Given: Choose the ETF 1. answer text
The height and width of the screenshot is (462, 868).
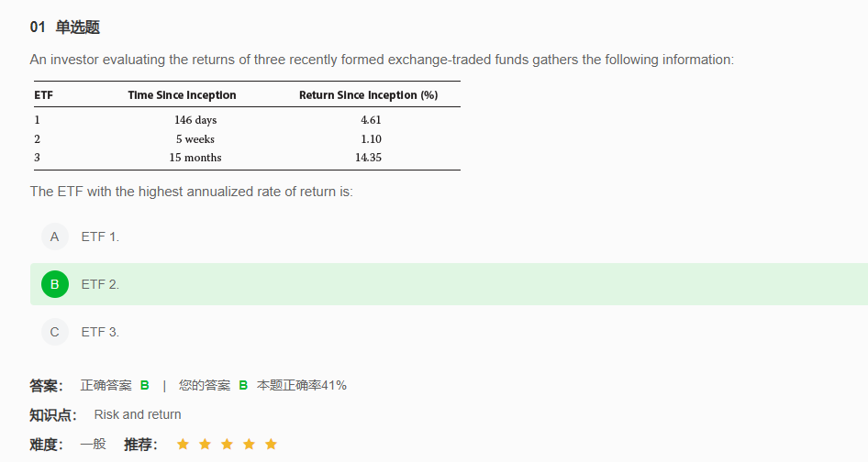Looking at the screenshot, I should 100,236.
